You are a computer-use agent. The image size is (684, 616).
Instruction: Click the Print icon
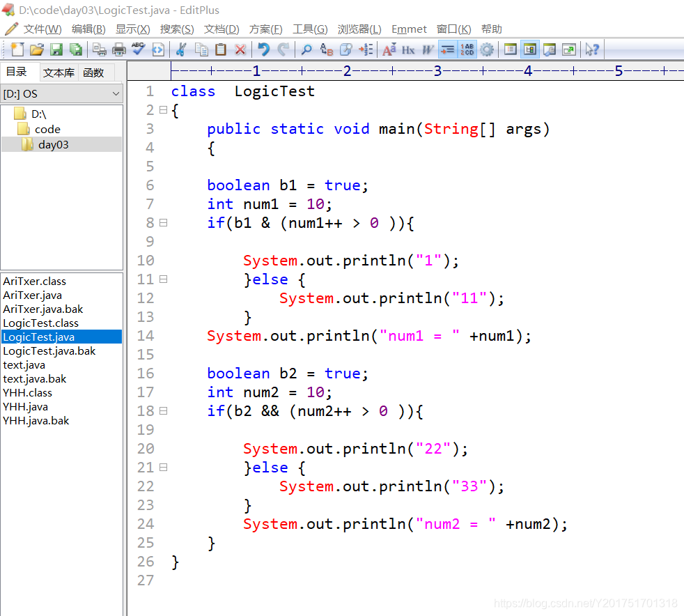[119, 49]
